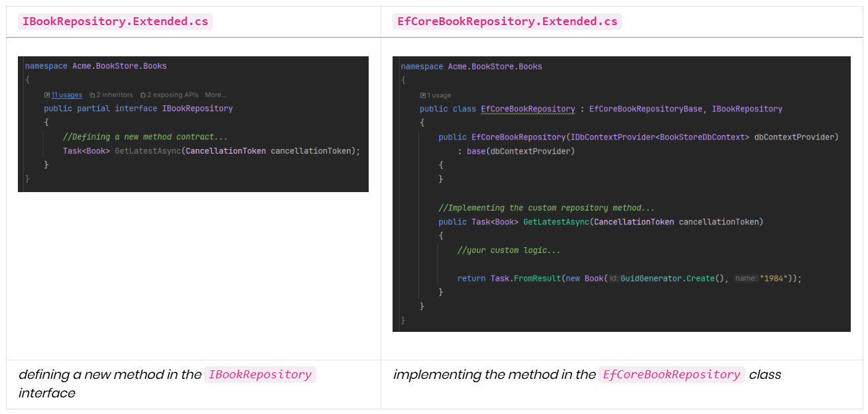Click the "1984" string literal
Viewport: 868px width, 414px height.
(x=773, y=278)
